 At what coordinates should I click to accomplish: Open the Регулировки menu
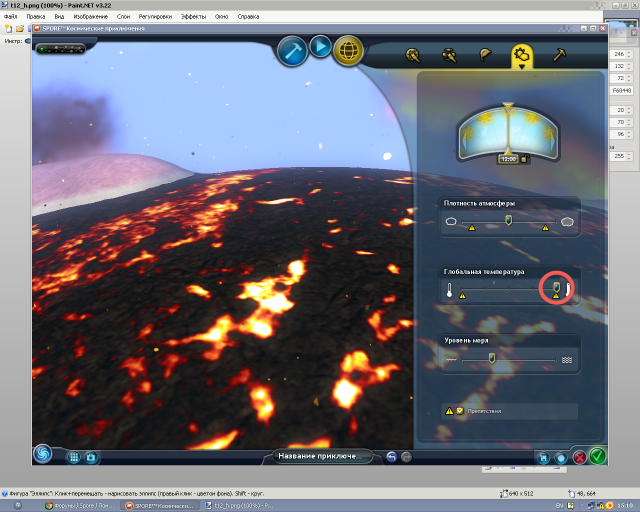point(155,17)
